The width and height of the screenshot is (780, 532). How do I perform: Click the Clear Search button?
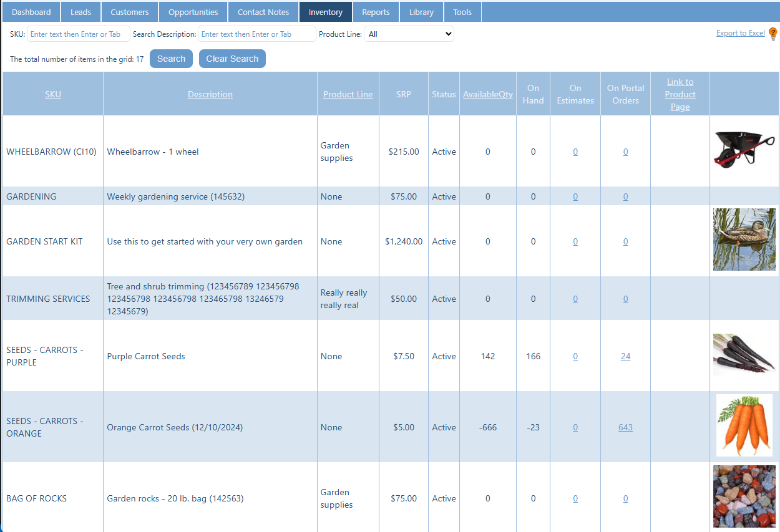click(x=232, y=58)
